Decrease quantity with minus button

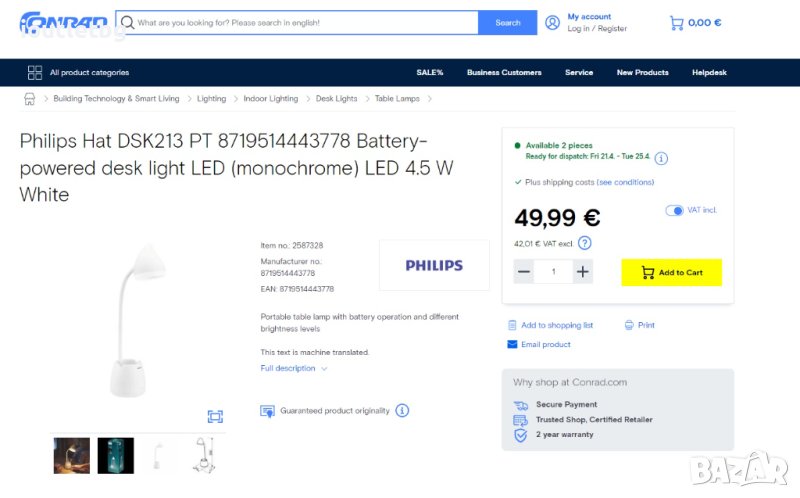(524, 272)
